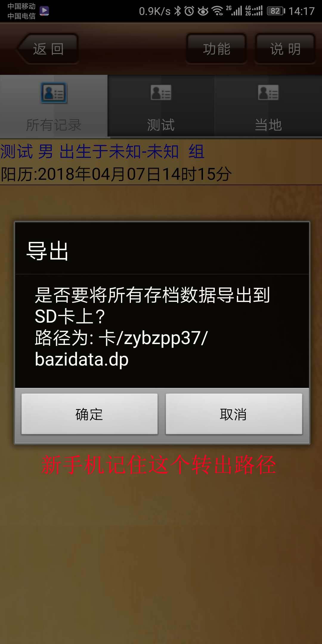Switch to the 当地 tab
322x644 pixels.
pyautogui.click(x=268, y=106)
